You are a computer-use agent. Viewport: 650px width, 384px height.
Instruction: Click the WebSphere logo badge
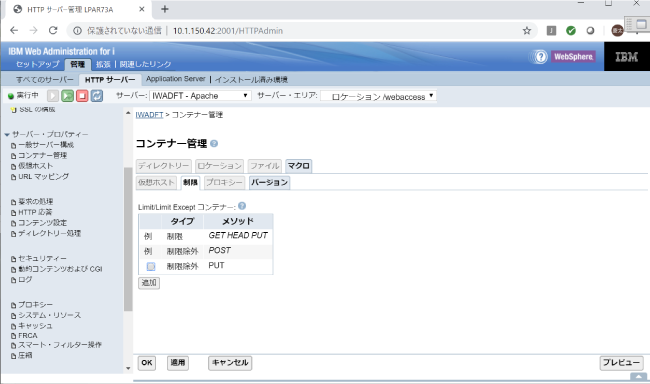tap(573, 56)
